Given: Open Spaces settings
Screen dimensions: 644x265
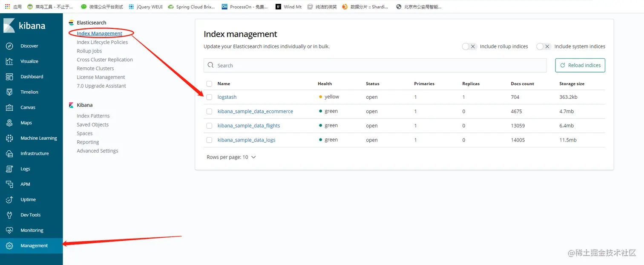Looking at the screenshot, I should coord(85,133).
